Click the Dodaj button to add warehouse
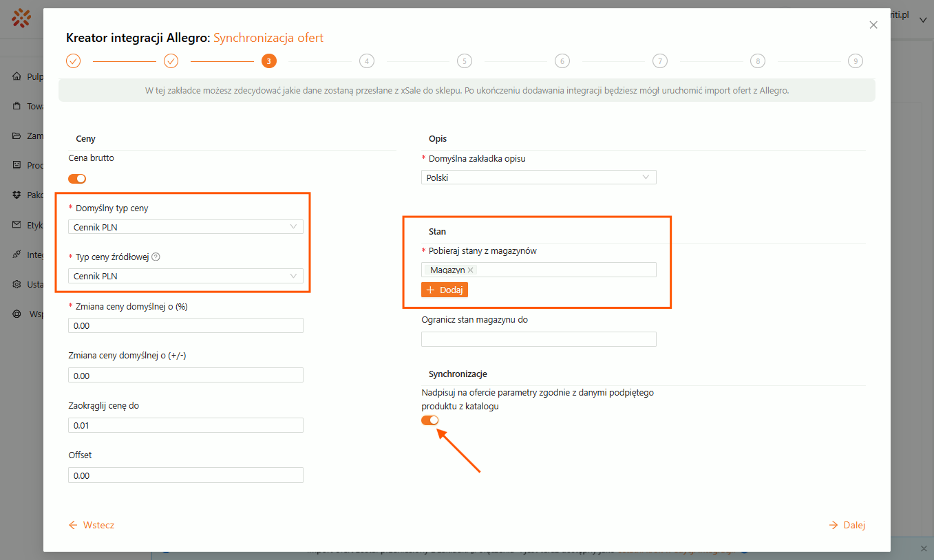The width and height of the screenshot is (934, 560). coord(445,290)
